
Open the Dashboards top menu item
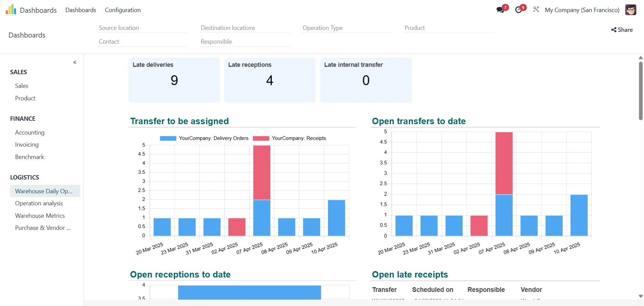(81, 10)
